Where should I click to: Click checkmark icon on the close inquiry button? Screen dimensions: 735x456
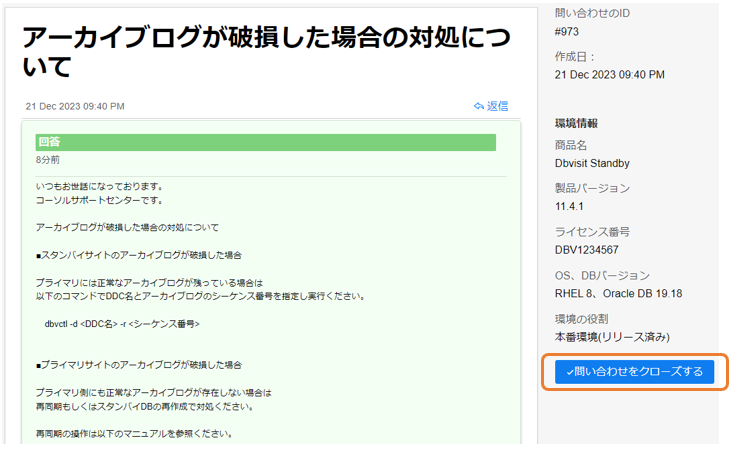coord(569,372)
